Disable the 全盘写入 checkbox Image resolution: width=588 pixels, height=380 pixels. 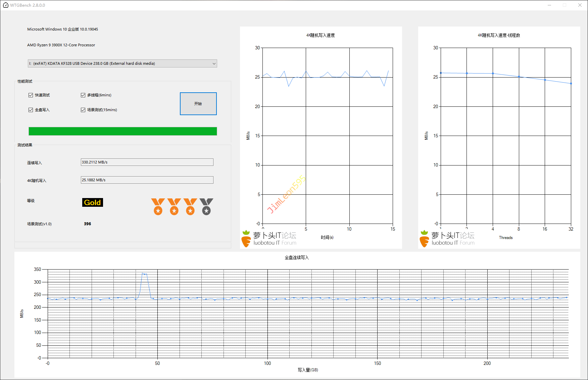pos(31,110)
